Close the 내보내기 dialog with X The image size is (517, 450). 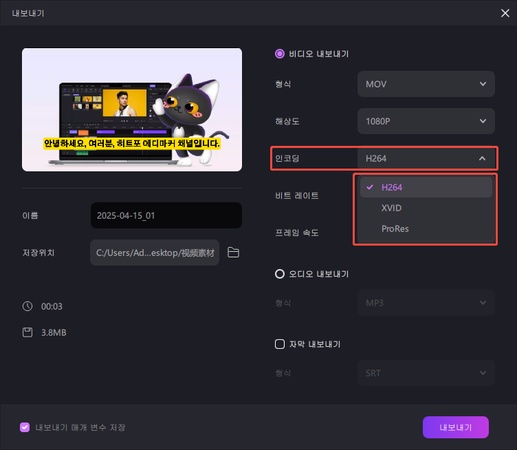[505, 13]
